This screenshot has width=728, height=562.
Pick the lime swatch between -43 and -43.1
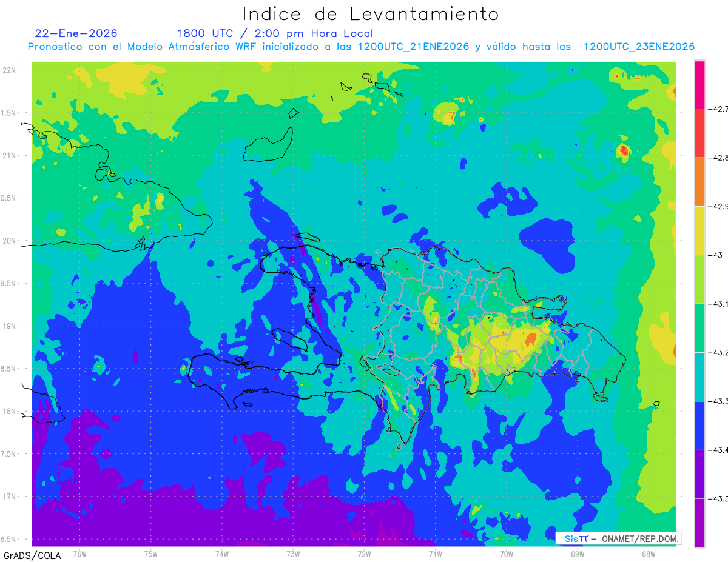click(699, 279)
